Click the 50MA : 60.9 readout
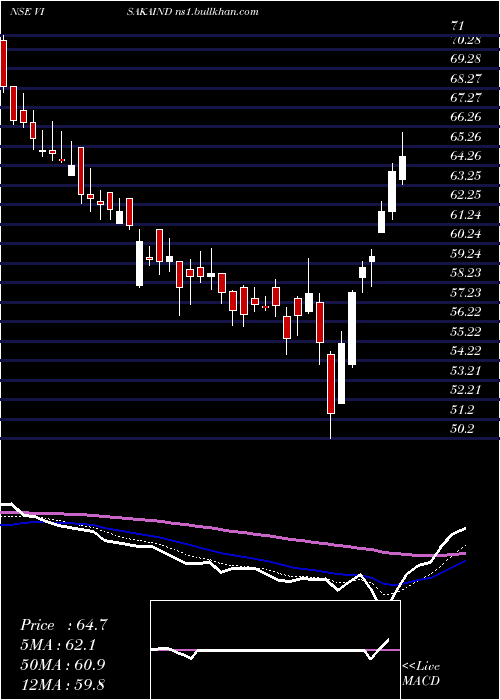500x700 pixels. (x=63, y=664)
